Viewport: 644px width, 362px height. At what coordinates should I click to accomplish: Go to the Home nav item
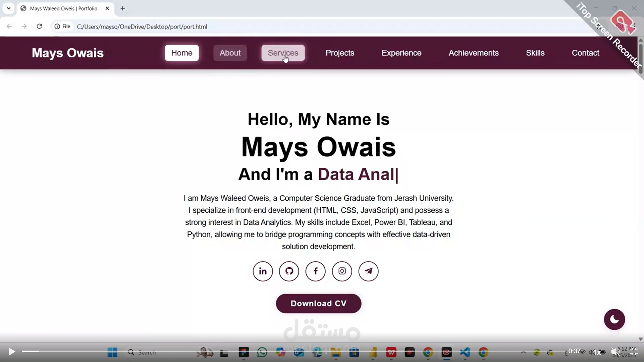[x=182, y=53]
